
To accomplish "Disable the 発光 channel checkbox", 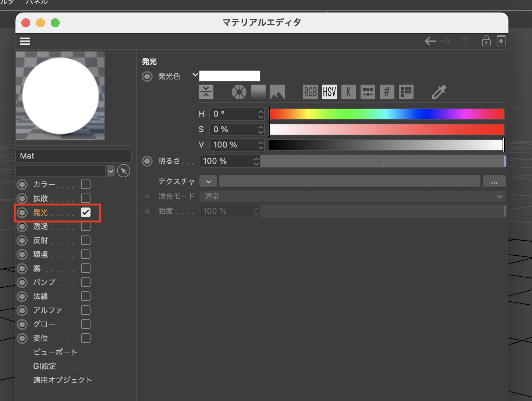I will pyautogui.click(x=86, y=212).
